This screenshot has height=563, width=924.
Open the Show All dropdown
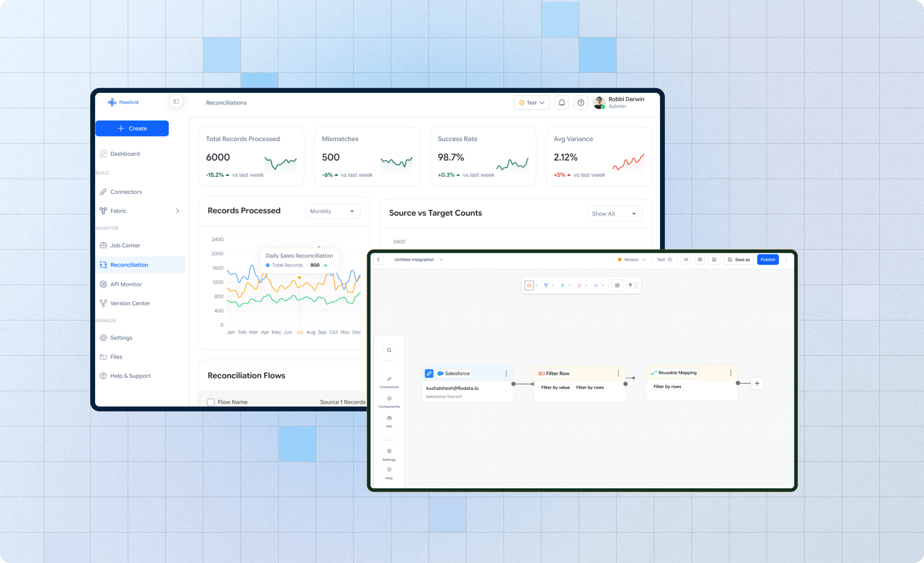point(614,214)
